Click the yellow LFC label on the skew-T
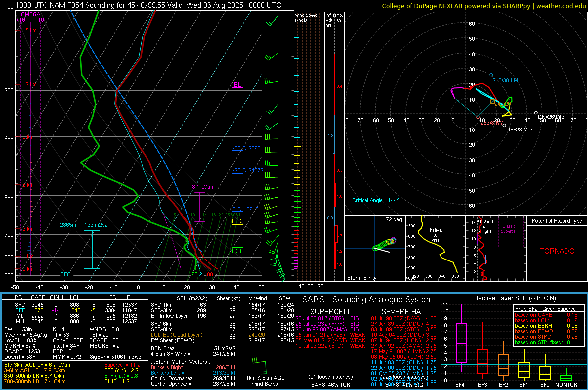 pos(237,221)
